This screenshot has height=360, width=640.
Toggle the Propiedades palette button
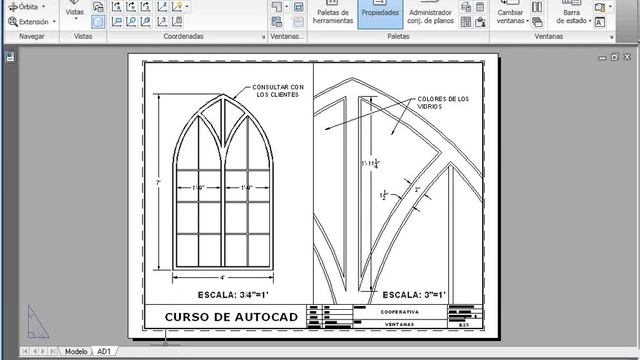coord(380,14)
